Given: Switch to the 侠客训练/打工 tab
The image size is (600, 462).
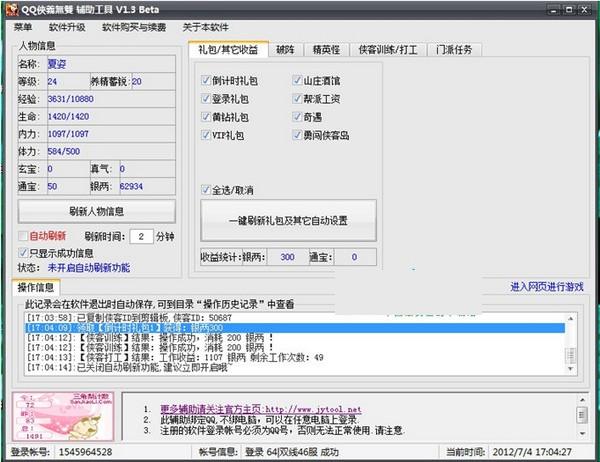Looking at the screenshot, I should (x=391, y=49).
